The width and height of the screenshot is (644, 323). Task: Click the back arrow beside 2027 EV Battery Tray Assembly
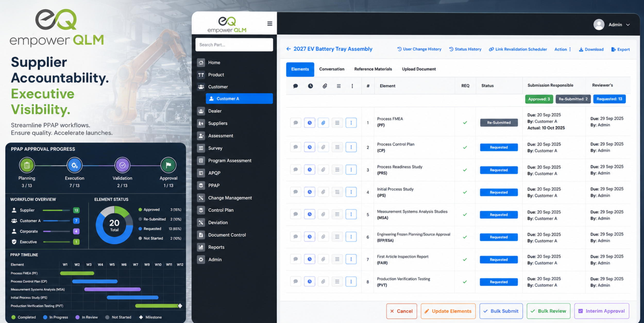[x=289, y=49]
